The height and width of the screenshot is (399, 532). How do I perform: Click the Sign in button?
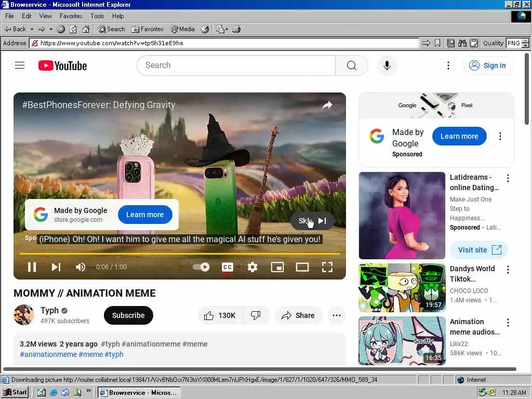[488, 65]
